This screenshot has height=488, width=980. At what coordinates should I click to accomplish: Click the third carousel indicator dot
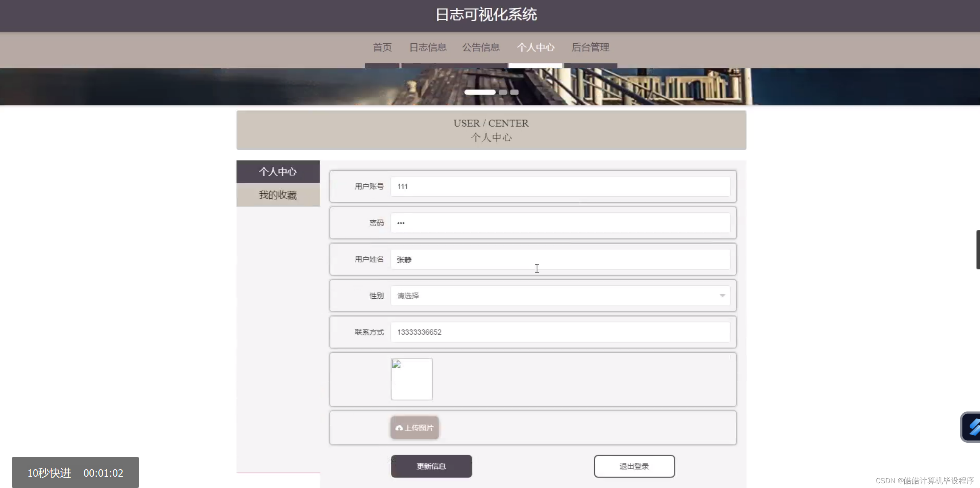pyautogui.click(x=514, y=92)
